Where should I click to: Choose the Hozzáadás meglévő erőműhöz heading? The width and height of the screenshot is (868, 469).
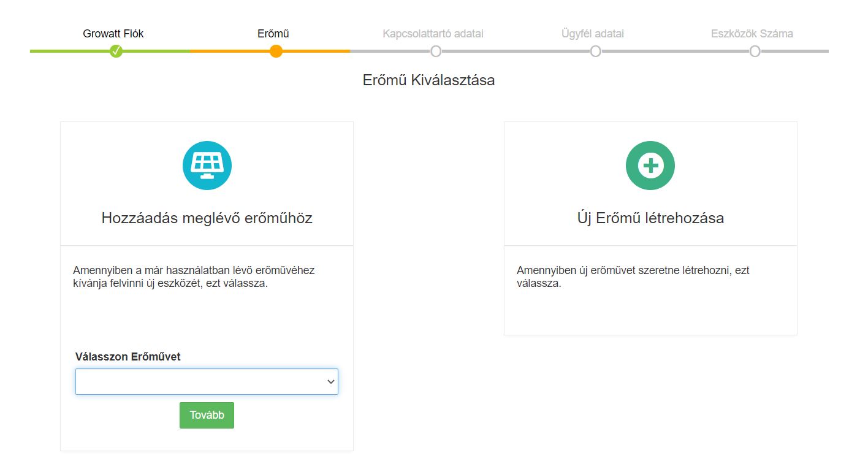click(x=207, y=218)
